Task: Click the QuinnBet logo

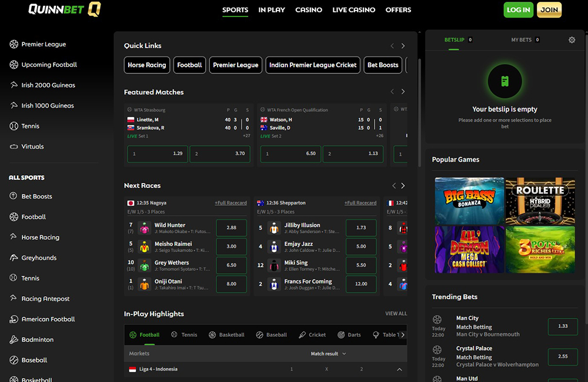Action: pyautogui.click(x=65, y=9)
